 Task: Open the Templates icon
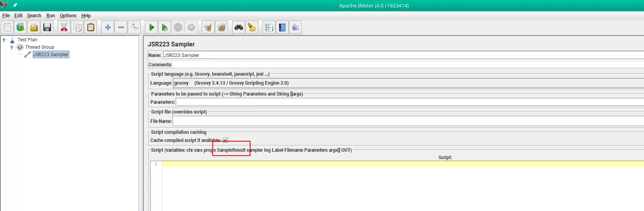coord(20,27)
